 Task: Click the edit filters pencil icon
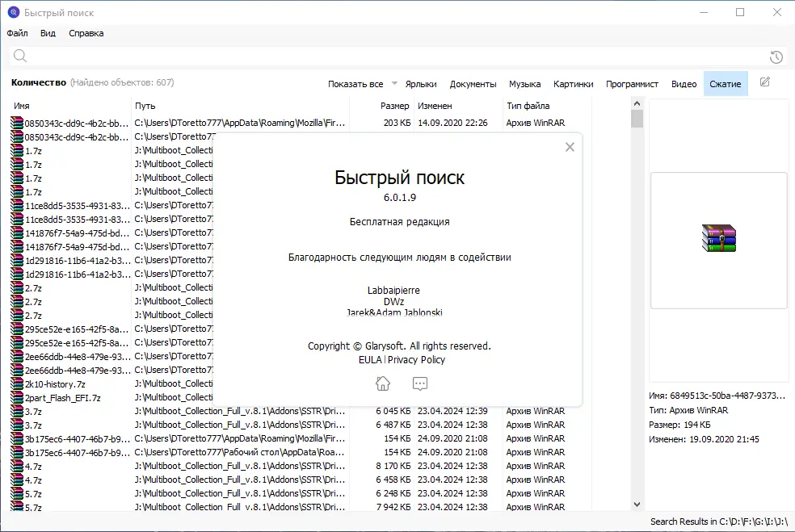click(x=765, y=82)
